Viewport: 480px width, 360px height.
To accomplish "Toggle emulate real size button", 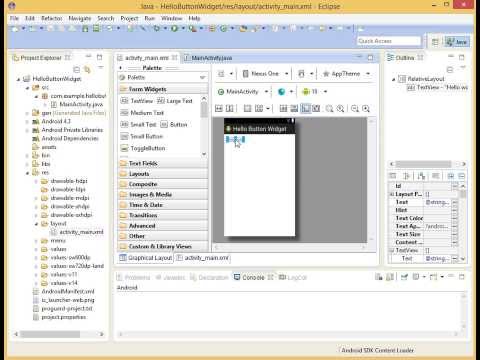I will point(316,108).
